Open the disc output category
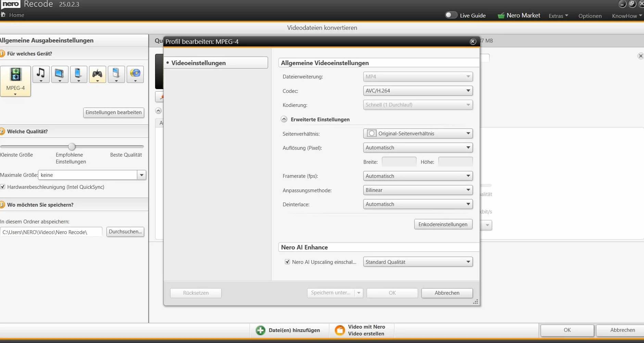644x343 pixels. click(135, 74)
